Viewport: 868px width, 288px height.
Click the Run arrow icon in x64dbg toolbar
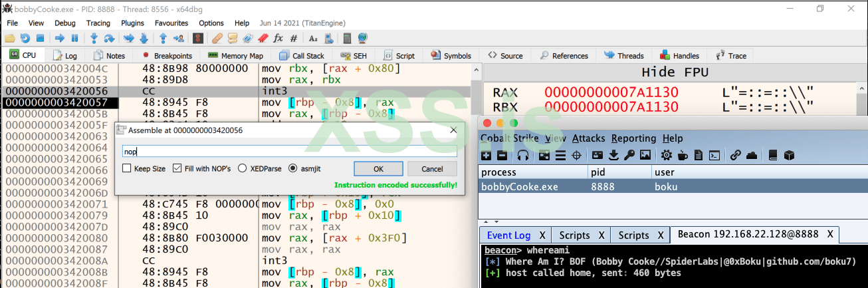coord(59,38)
